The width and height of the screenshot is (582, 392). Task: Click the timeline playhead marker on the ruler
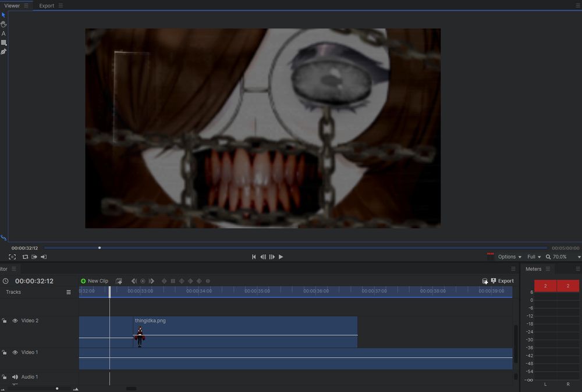pos(109,292)
